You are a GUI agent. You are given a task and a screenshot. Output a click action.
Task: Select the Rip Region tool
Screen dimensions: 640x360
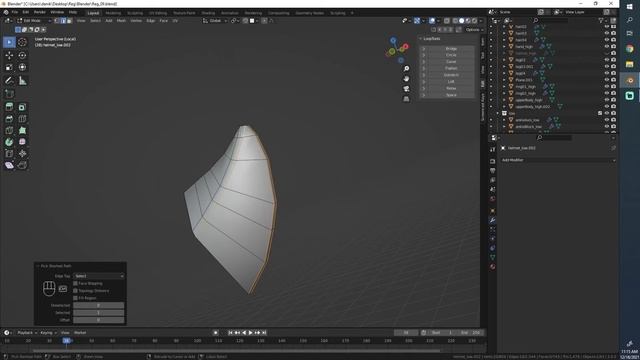(x=22, y=165)
